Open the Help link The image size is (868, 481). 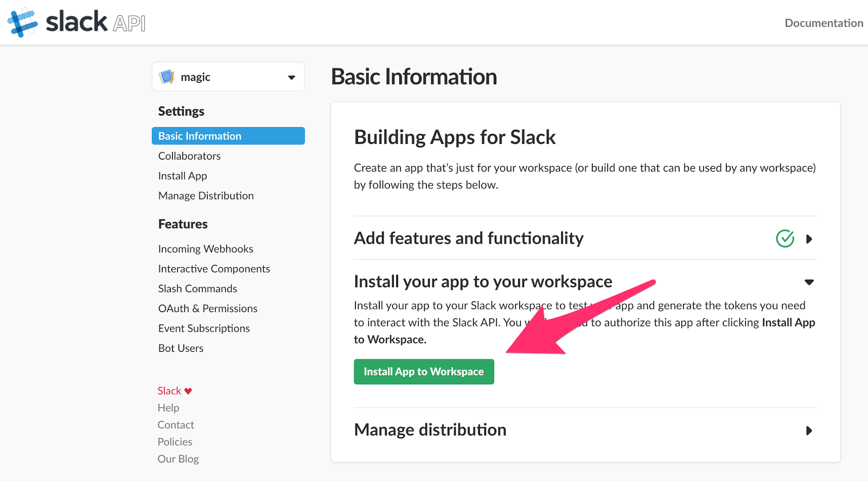(168, 408)
